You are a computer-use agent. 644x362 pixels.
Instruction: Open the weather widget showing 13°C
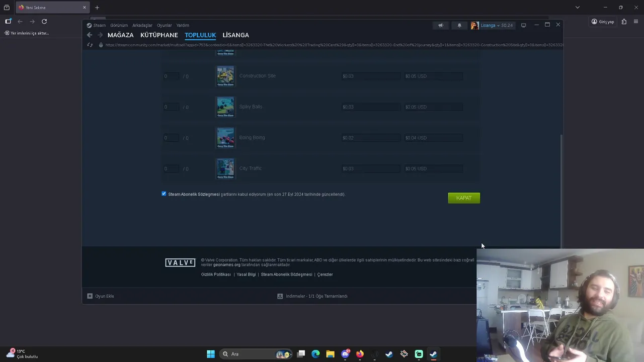[x=23, y=354]
